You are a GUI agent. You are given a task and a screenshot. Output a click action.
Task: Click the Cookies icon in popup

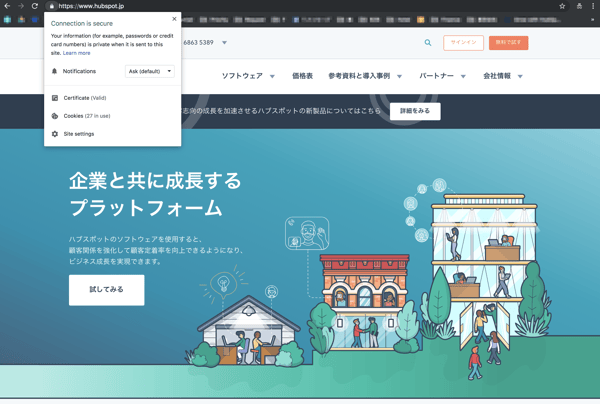click(55, 116)
